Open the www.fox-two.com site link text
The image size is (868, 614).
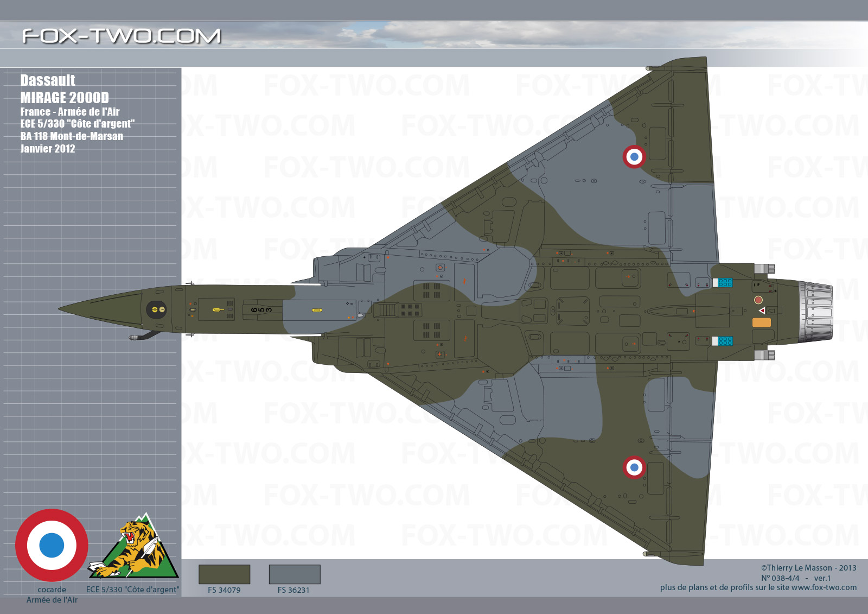coord(824,587)
